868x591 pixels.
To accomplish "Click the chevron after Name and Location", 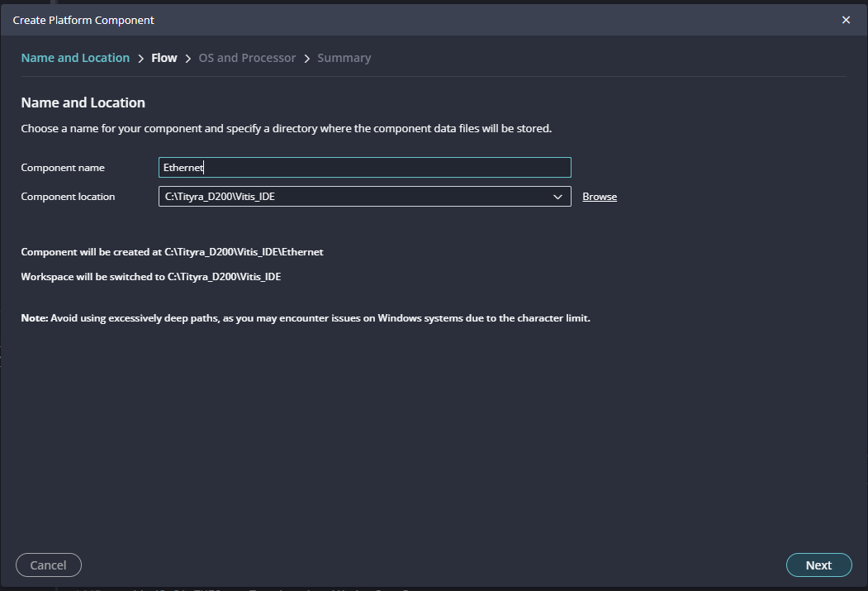I will tap(140, 59).
